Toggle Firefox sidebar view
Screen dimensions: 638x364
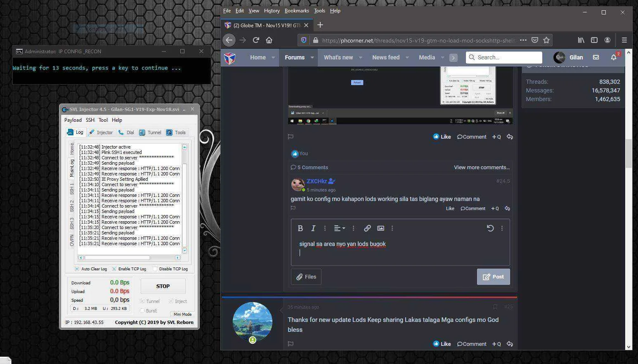[594, 40]
